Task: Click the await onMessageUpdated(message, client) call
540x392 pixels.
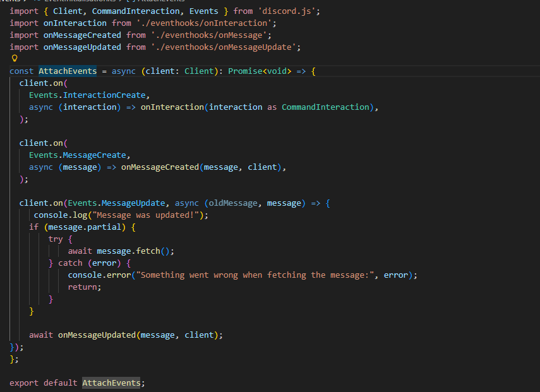Action: (x=126, y=335)
